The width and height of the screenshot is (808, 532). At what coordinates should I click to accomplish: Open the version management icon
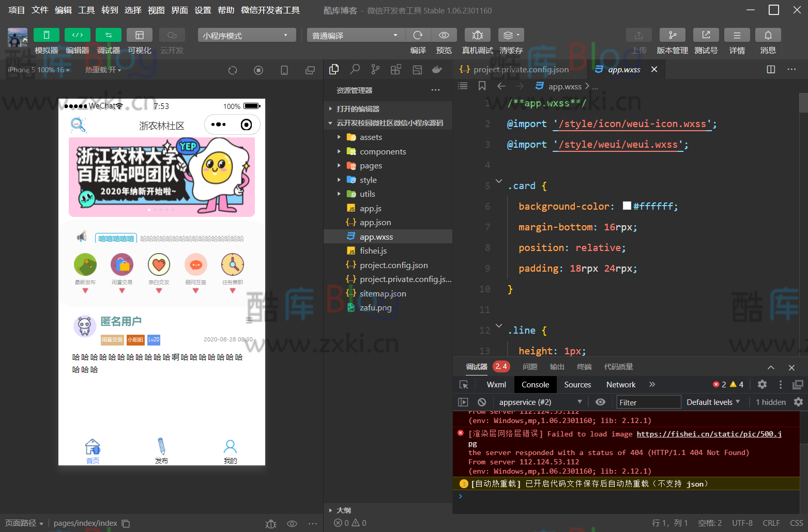(672, 35)
